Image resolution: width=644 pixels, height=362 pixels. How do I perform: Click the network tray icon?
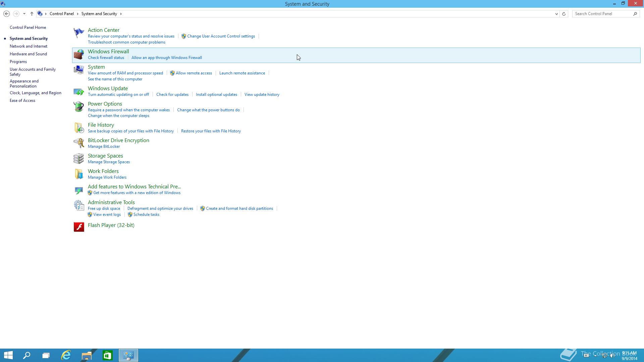click(x=604, y=356)
